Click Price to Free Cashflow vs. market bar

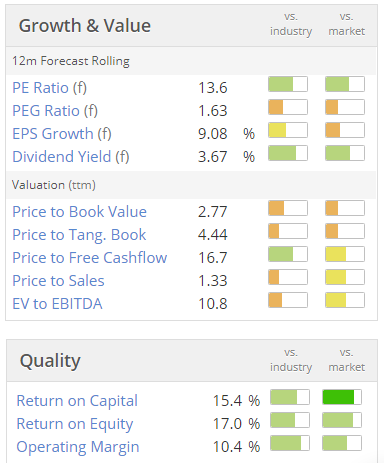click(x=345, y=254)
